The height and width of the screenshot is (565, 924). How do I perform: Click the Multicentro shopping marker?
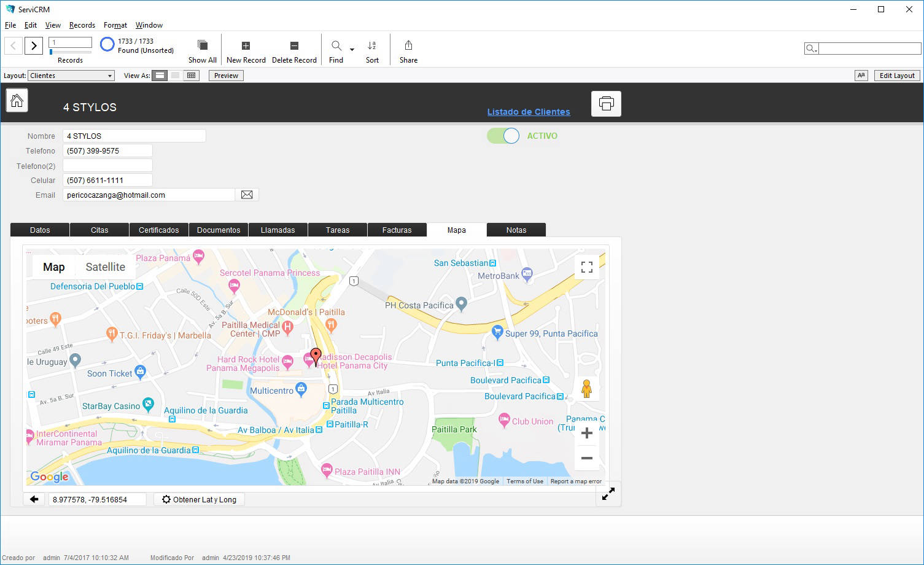[x=301, y=388]
